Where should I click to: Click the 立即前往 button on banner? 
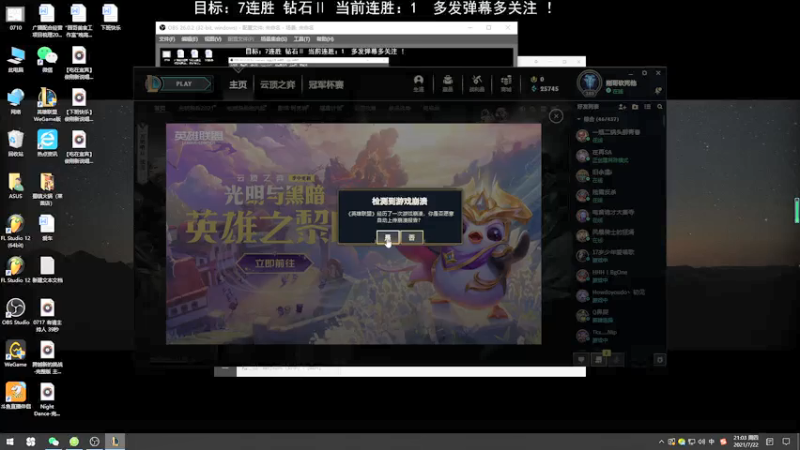274,263
